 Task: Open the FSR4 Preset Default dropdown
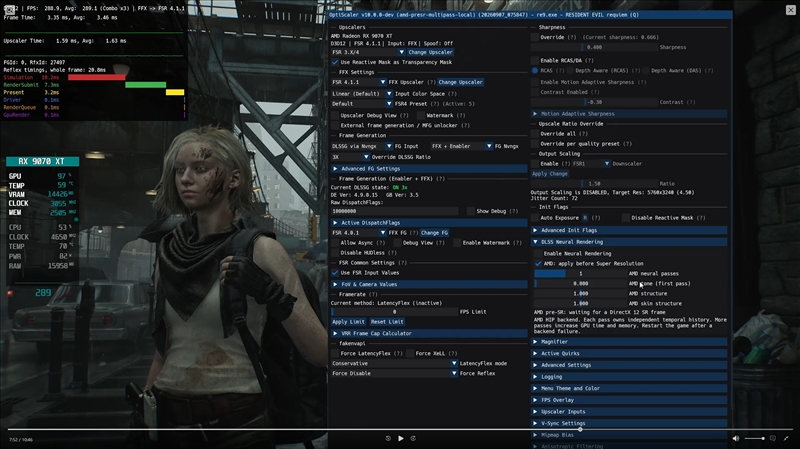362,104
